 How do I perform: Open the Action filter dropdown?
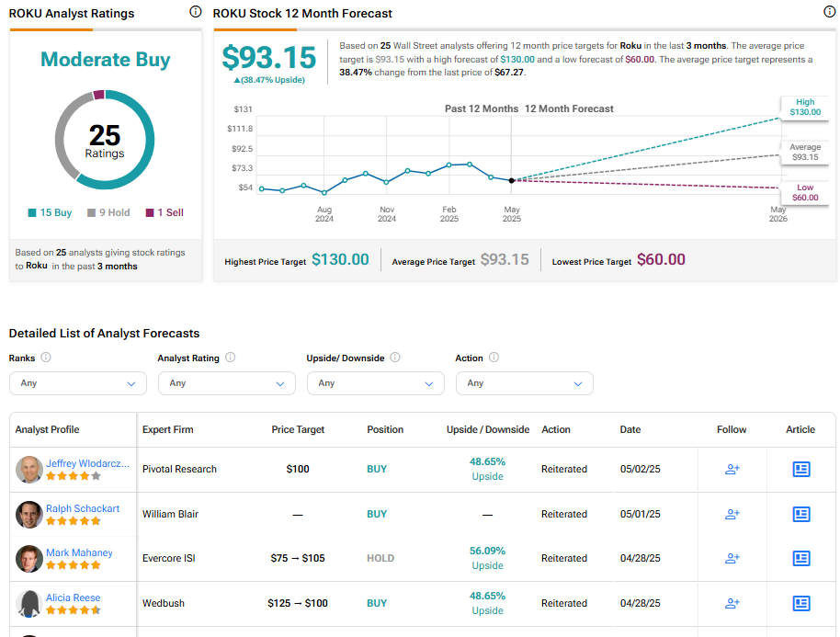point(525,383)
